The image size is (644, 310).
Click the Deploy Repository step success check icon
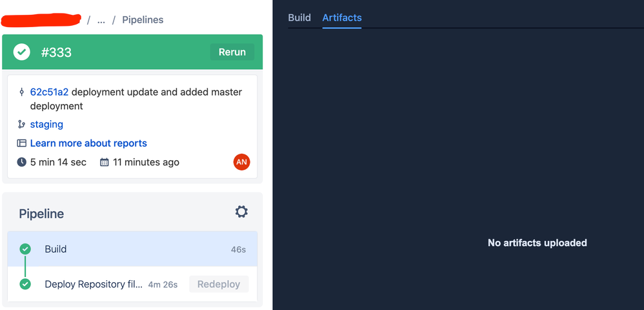tap(25, 284)
